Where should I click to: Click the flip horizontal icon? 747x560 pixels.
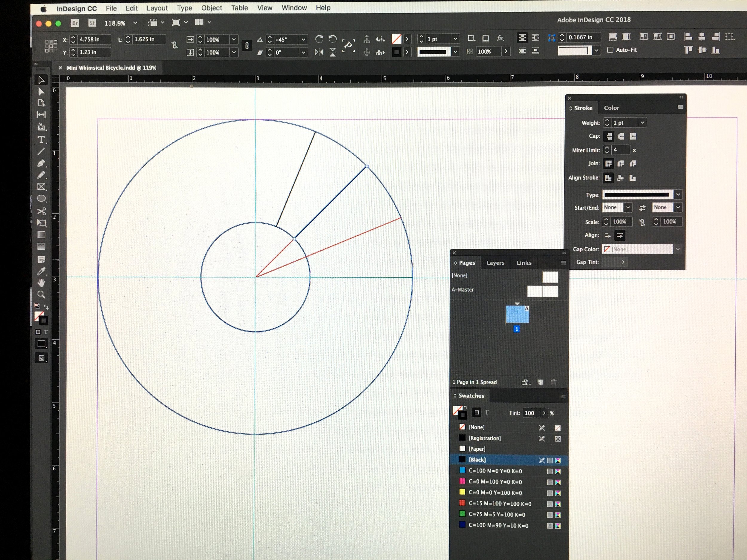319,52
